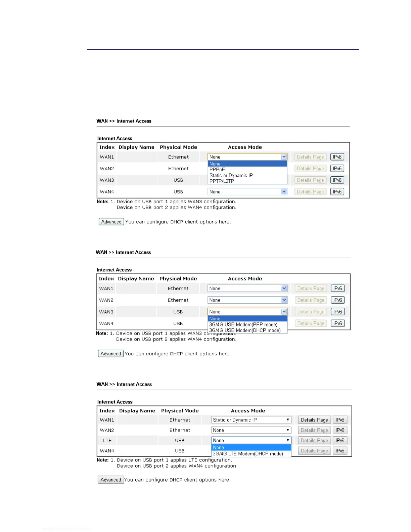Open IPv6 settings for WAN4 in third panel
Viewport: 411px width, 532px height.
[340, 451]
